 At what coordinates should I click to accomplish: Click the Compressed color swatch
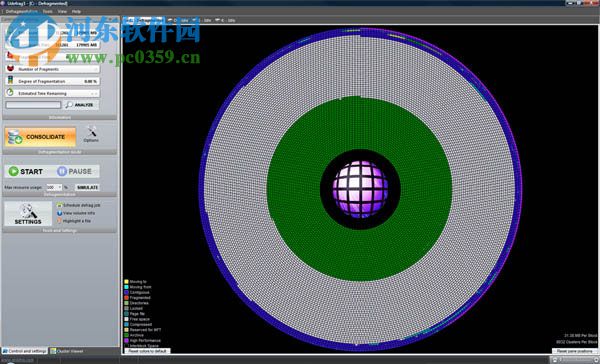coord(126,325)
